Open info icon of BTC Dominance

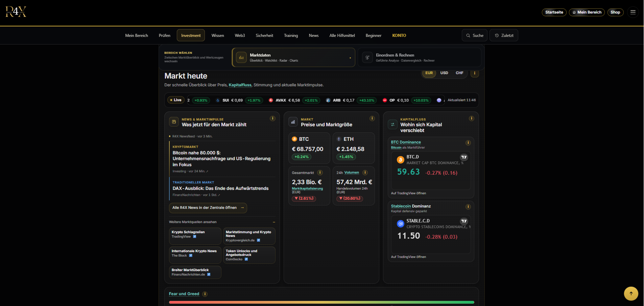pos(468,143)
